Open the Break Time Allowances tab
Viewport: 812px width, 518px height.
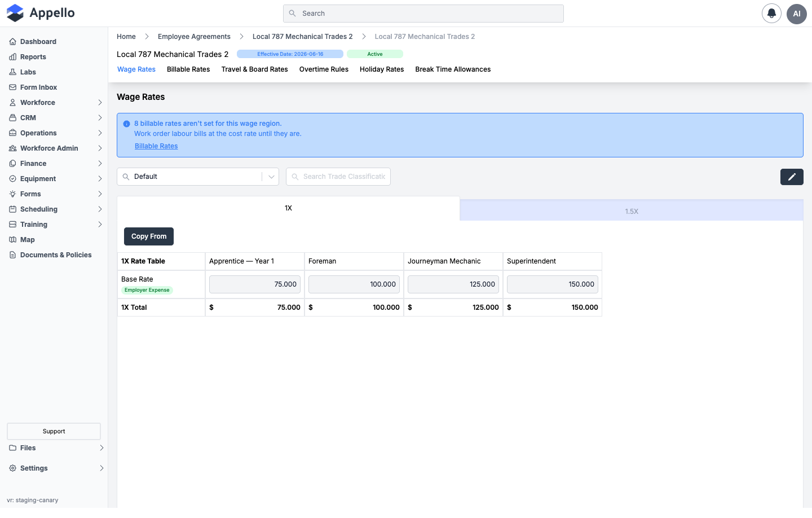tap(453, 69)
